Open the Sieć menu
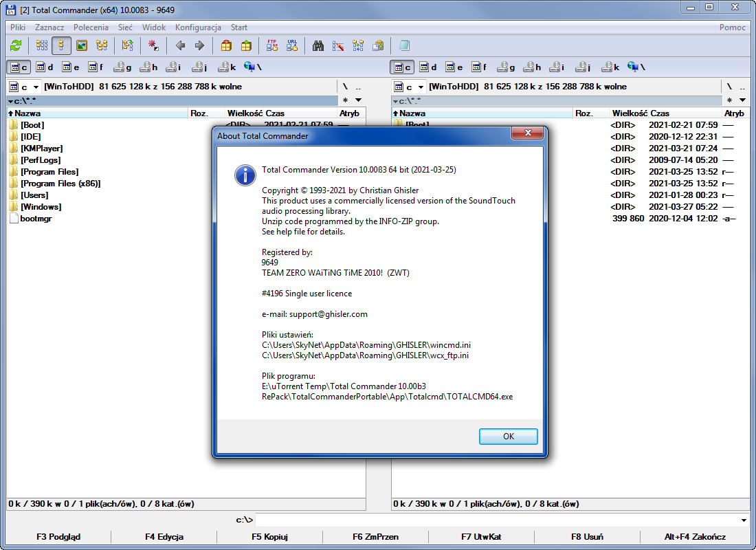756x550 pixels. (125, 27)
